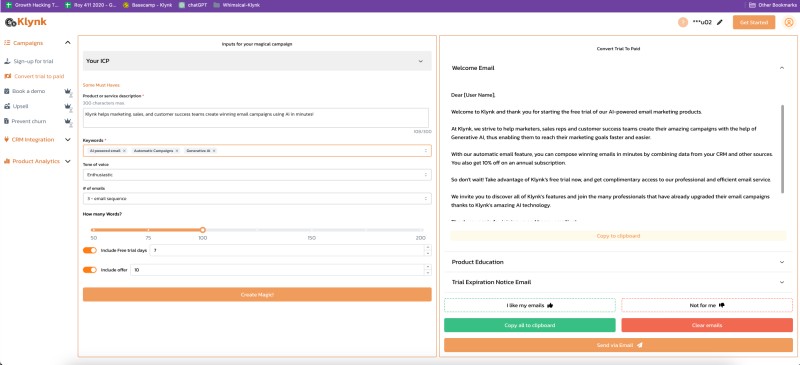Expand the CRM Integration sidebar section

[x=68, y=139]
